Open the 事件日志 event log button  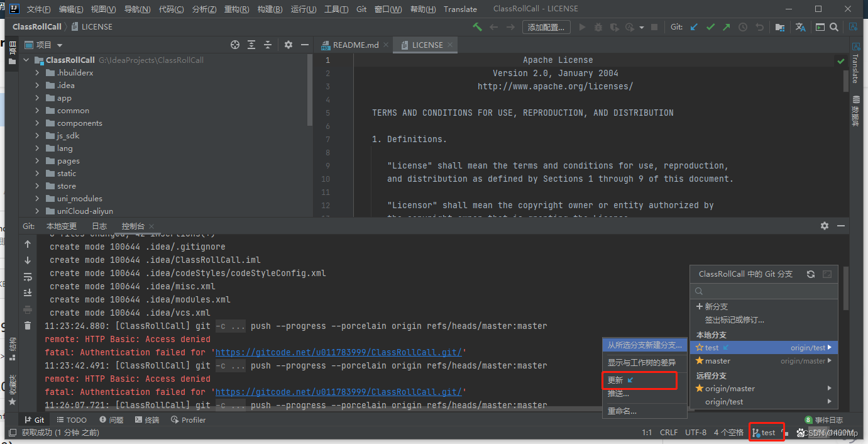coord(824,420)
